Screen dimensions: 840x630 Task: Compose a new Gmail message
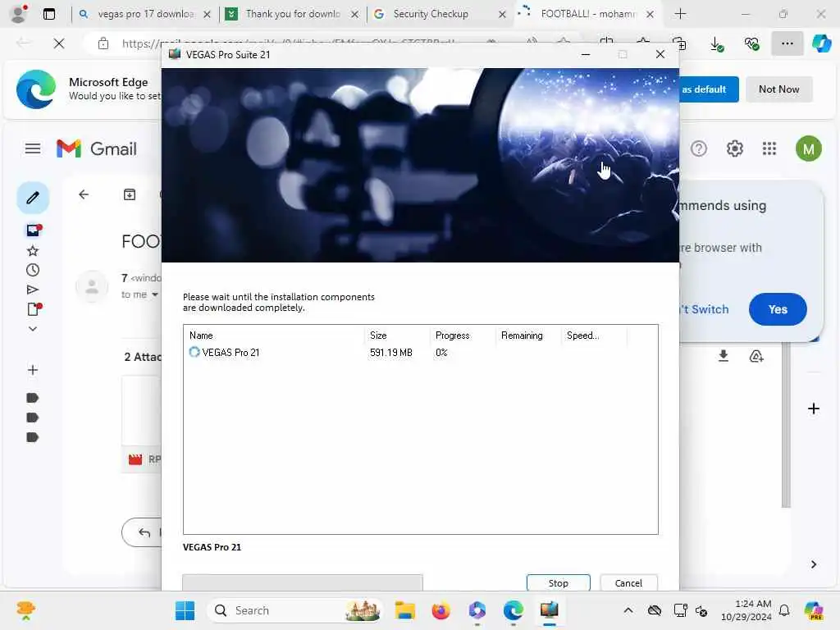(33, 198)
